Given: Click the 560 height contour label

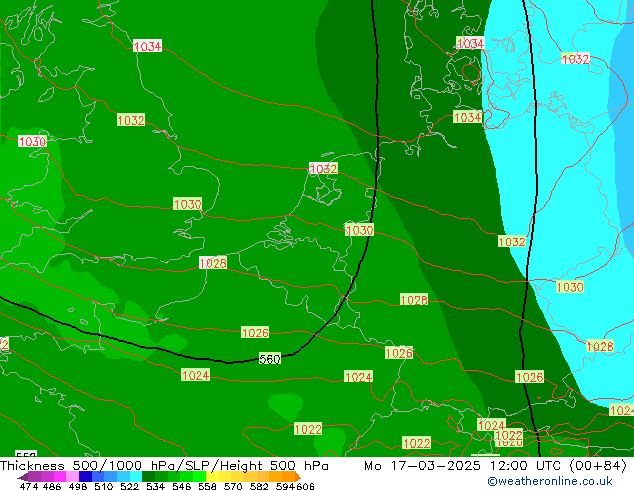Looking at the screenshot, I should [x=270, y=359].
